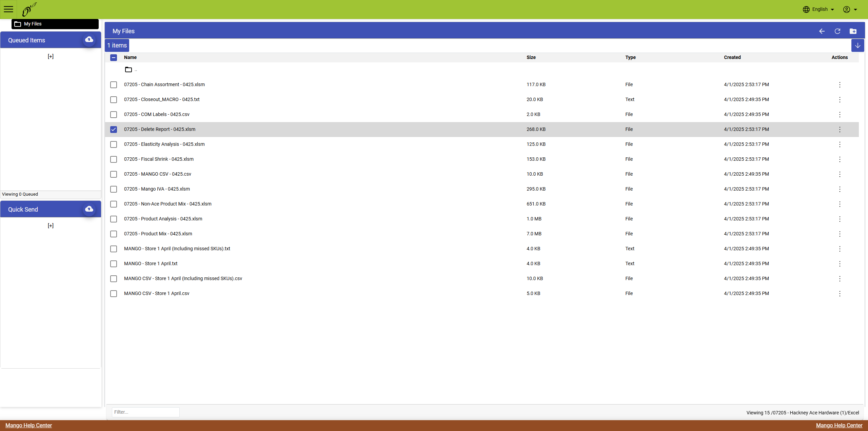This screenshot has width=868, height=431.
Task: Sort files by Size column header
Action: coord(531,57)
